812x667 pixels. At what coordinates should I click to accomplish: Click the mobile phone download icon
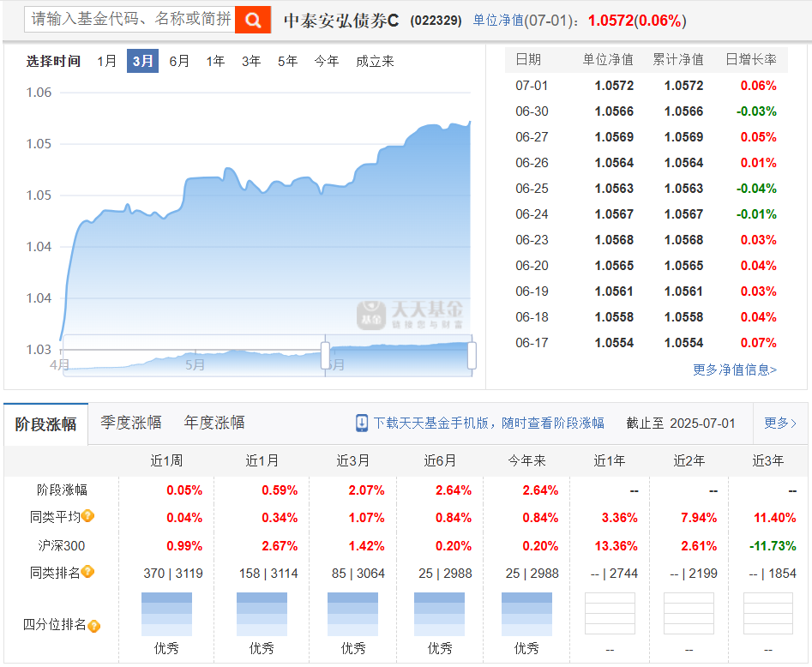coord(362,423)
